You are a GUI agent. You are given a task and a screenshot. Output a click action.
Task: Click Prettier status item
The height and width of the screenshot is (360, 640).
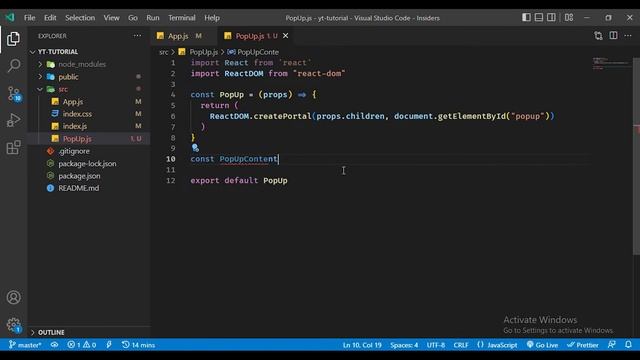(x=582, y=345)
